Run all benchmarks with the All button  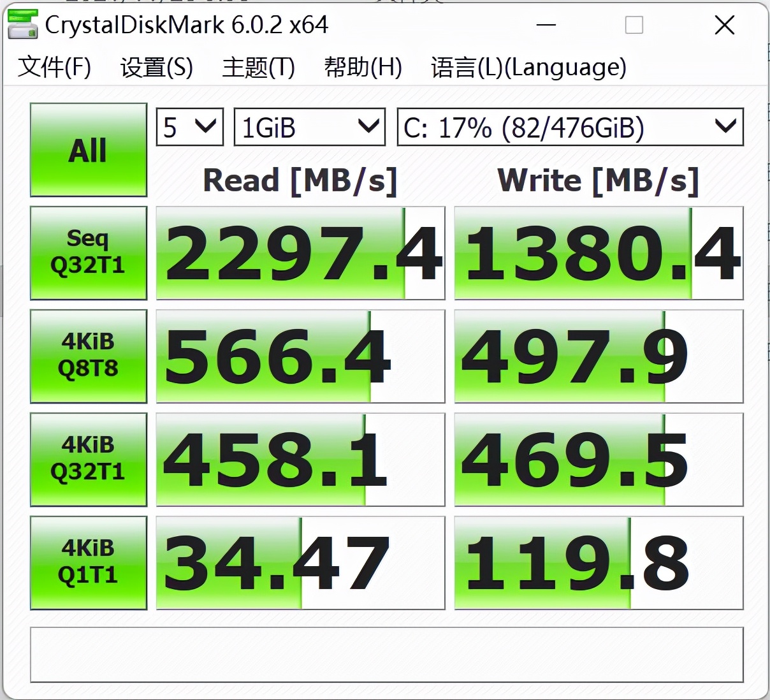(89, 150)
